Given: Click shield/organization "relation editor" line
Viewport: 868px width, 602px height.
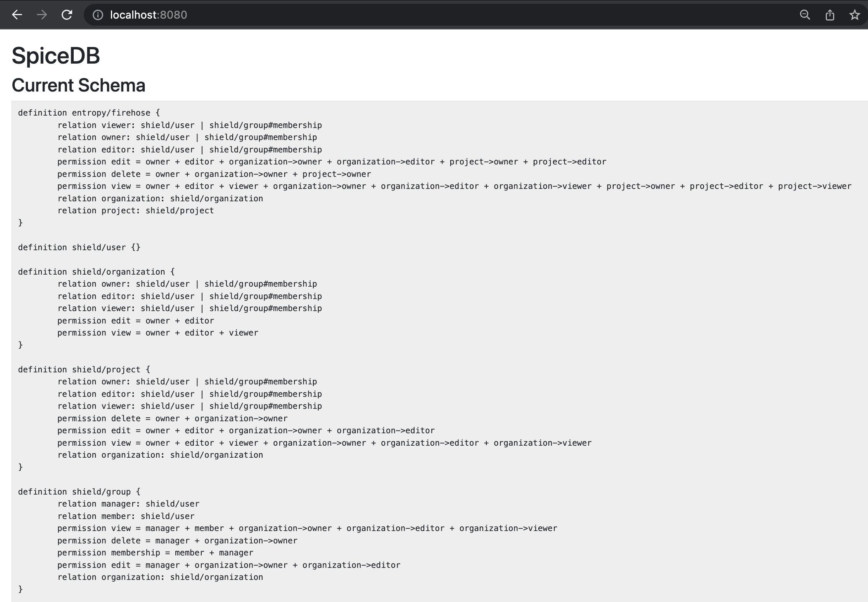Looking at the screenshot, I should 190,296.
